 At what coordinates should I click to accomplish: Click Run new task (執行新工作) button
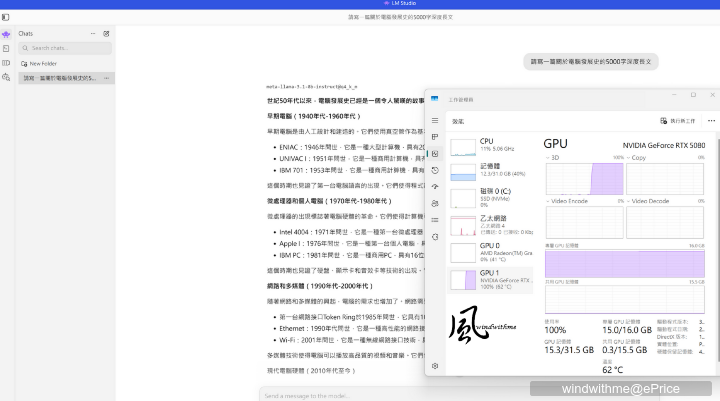[x=678, y=121]
